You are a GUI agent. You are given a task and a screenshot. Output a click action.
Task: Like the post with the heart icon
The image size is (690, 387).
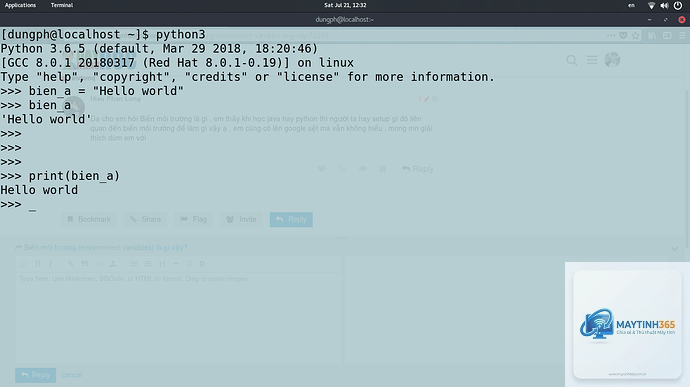322,169
